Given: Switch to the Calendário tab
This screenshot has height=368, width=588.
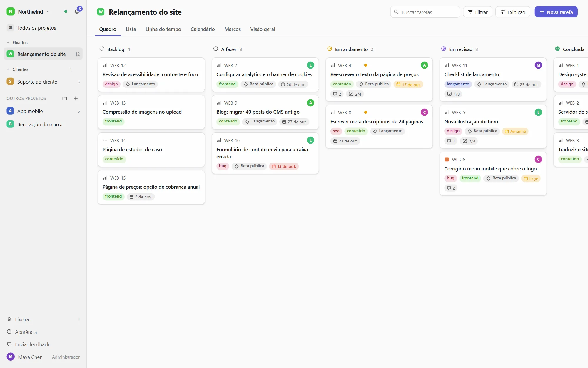Looking at the screenshot, I should (x=203, y=29).
